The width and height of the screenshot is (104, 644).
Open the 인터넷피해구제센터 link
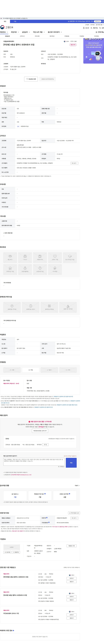click(21, 475)
